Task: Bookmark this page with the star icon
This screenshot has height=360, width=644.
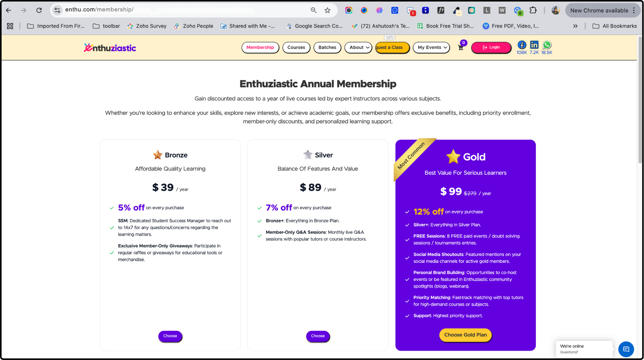Action: click(328, 10)
